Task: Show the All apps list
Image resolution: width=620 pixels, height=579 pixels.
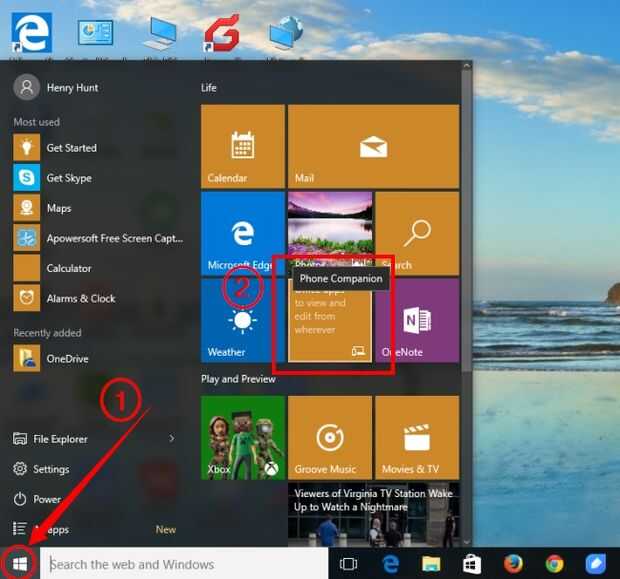Action: pos(41,529)
